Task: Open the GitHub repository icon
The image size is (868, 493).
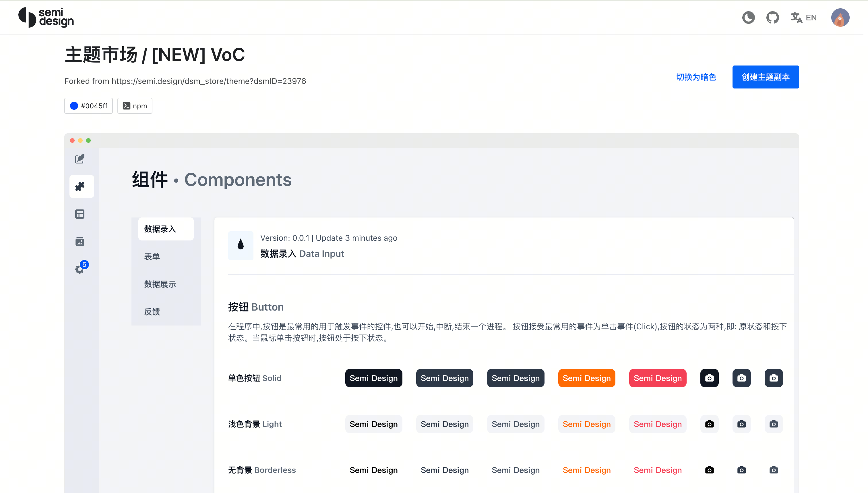Action: click(773, 17)
